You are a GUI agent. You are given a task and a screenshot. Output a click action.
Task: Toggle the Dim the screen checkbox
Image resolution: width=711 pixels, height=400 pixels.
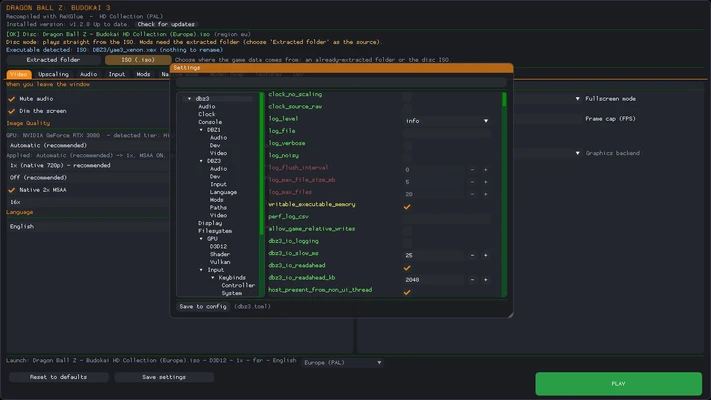point(12,111)
